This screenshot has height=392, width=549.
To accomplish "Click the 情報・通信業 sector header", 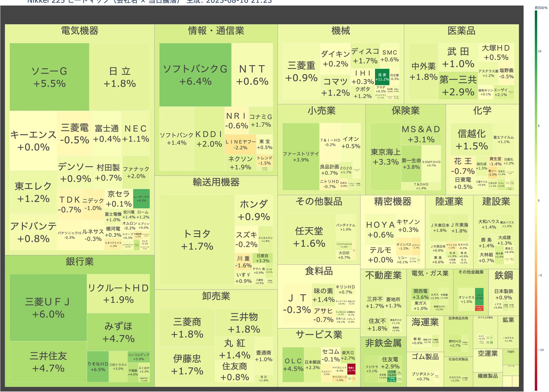I will (216, 31).
